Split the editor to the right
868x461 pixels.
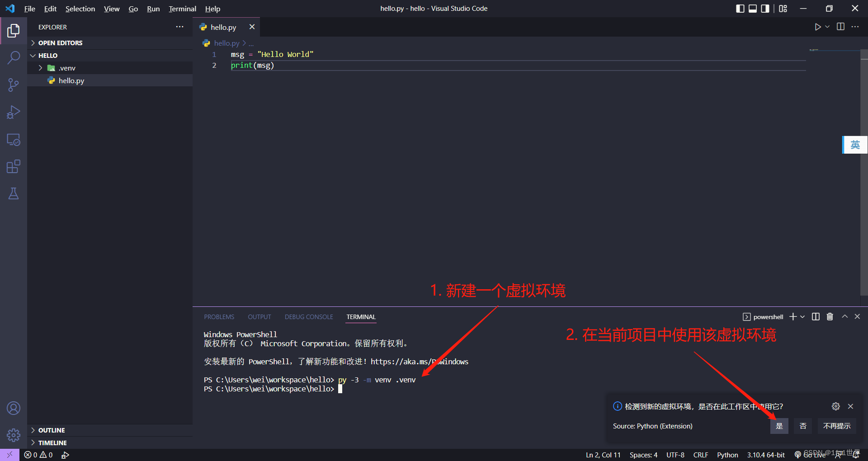coord(840,27)
